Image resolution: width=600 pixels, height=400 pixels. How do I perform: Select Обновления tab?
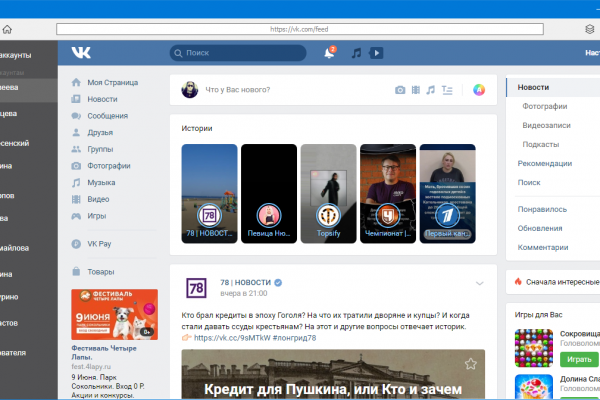[x=540, y=228]
